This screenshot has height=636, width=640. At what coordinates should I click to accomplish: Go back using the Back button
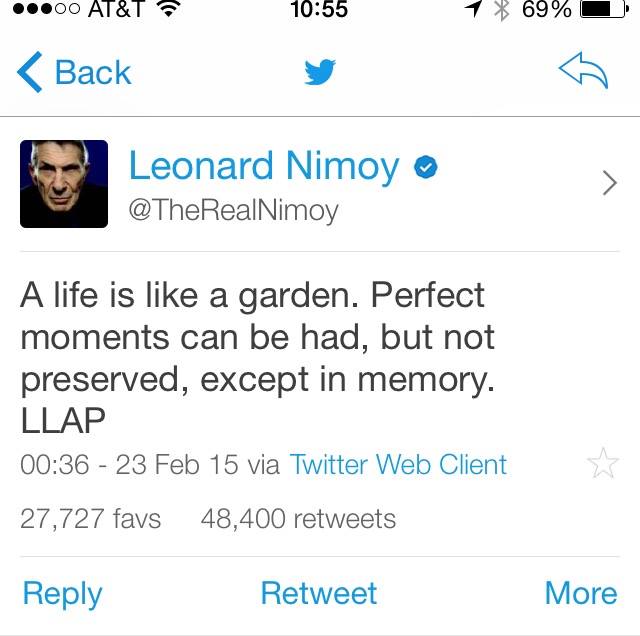92,73
